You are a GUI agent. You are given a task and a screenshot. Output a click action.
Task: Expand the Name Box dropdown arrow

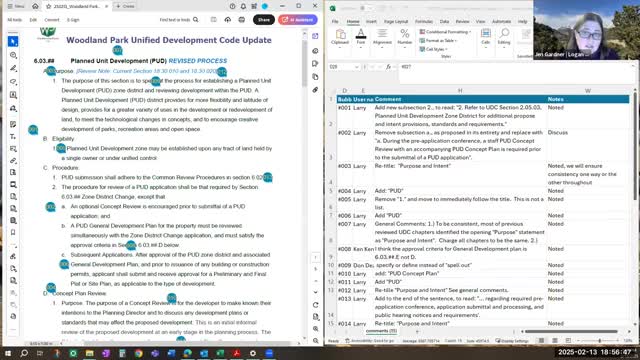356,67
